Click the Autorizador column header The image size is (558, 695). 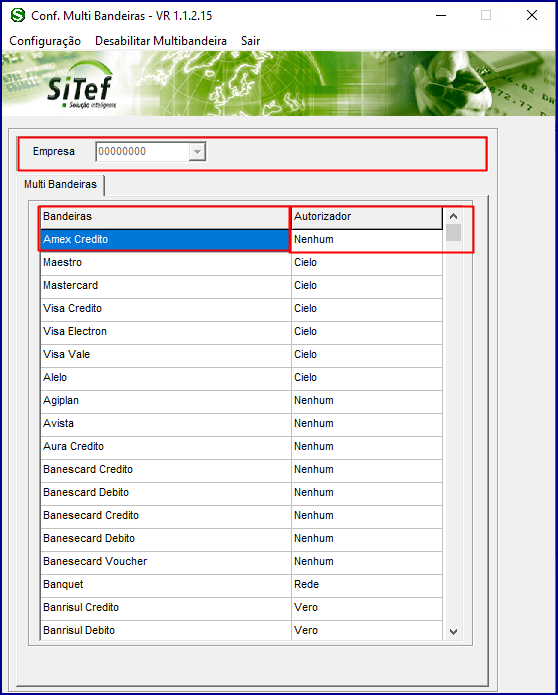367,217
